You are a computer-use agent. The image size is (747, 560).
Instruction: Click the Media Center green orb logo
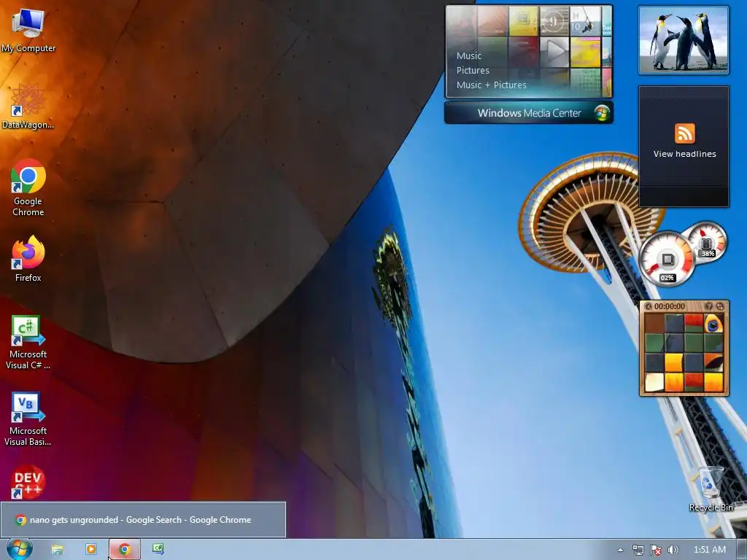602,113
